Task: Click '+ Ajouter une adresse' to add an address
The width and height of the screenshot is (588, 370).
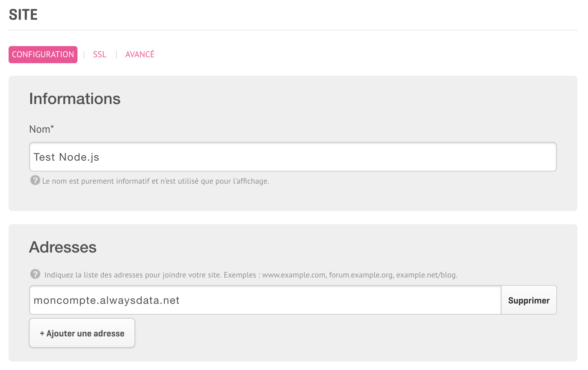Action: [x=82, y=333]
